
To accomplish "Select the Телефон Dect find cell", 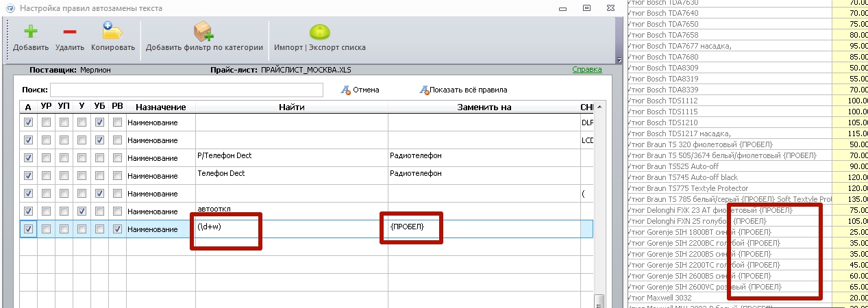I will tap(292, 176).
